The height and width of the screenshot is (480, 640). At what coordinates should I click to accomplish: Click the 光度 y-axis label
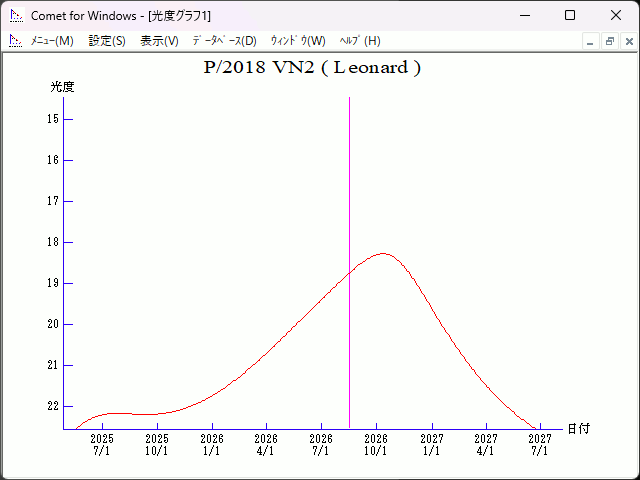click(x=62, y=87)
